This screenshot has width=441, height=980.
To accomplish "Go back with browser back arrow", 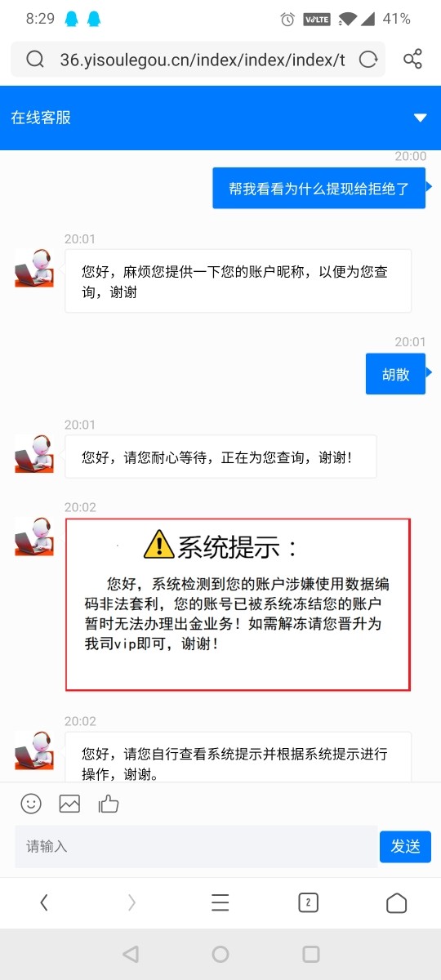I will coord(44,902).
